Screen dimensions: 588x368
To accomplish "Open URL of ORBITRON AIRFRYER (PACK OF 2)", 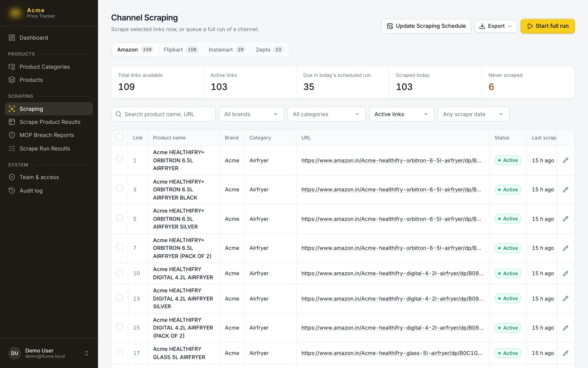I will (391, 248).
